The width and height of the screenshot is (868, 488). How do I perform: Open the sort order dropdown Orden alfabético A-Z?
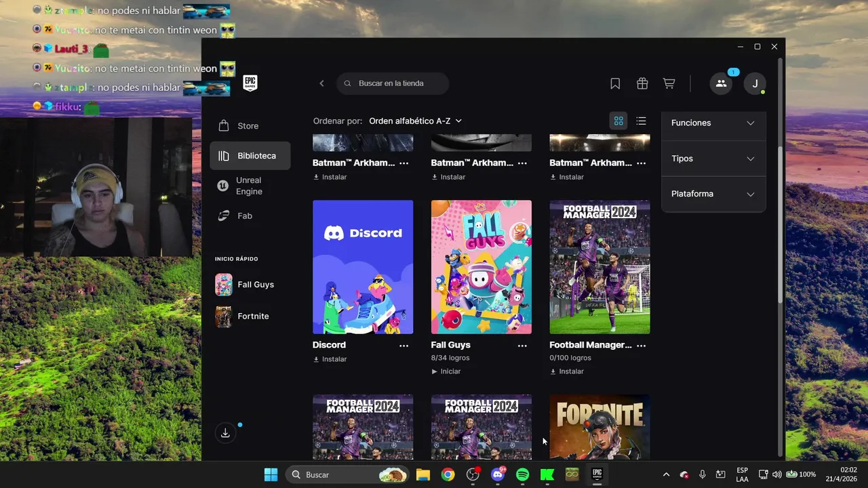coord(416,121)
